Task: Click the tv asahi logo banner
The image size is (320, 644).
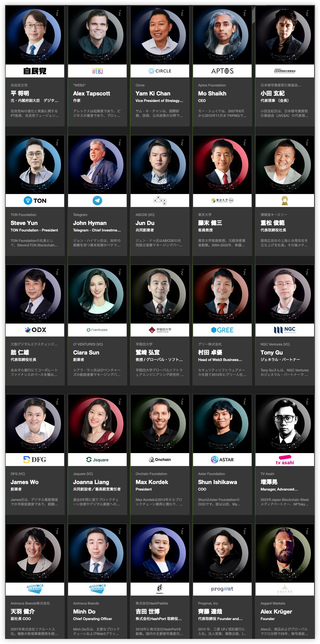Action: click(285, 460)
